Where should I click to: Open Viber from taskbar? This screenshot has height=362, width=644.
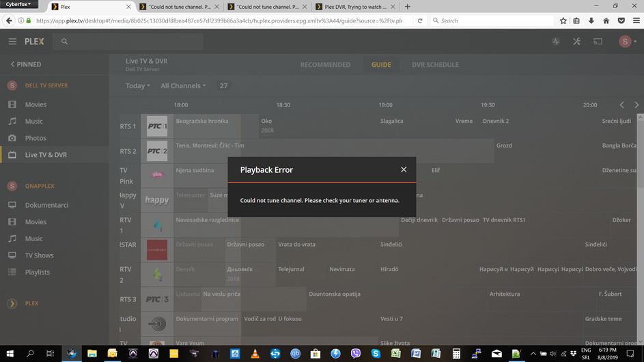click(x=355, y=353)
